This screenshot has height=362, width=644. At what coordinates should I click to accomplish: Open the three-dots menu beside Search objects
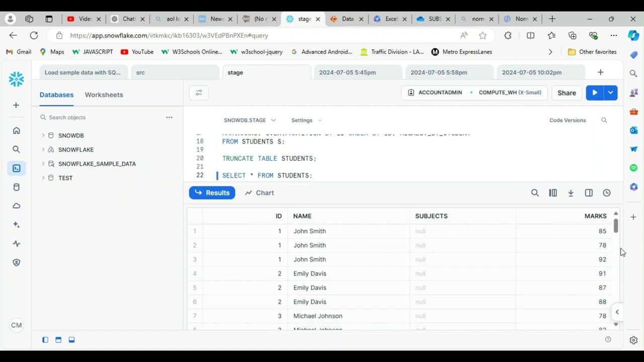pos(169,117)
